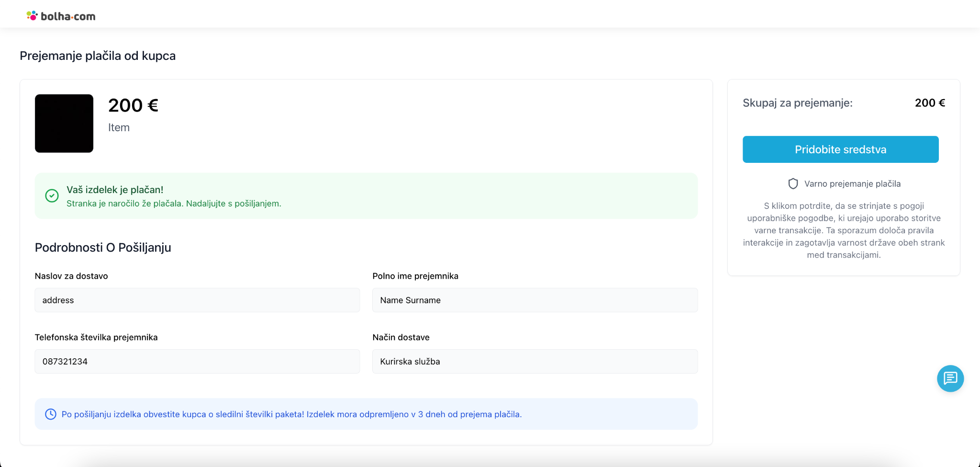Click the Skupaj za prejemanje label
The image size is (980, 467).
tap(797, 103)
